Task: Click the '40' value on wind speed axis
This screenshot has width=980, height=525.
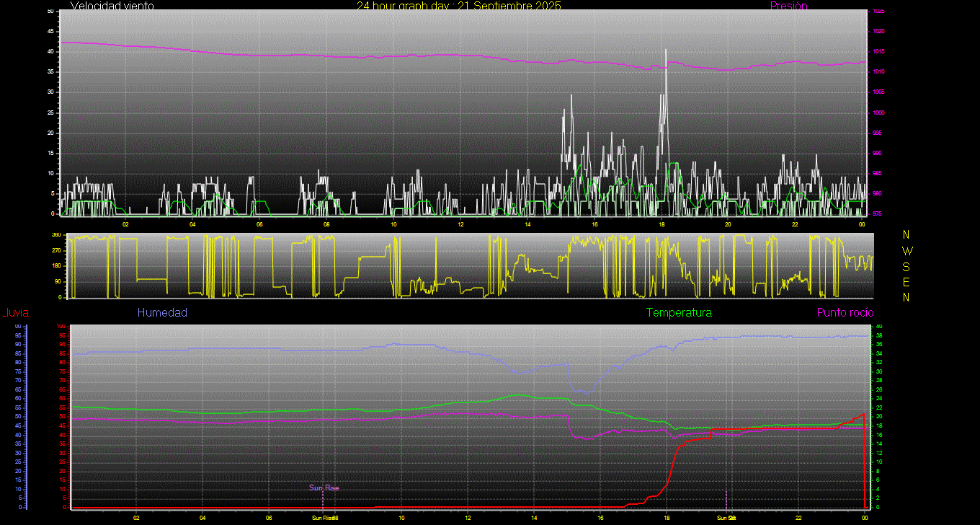Action: 50,52
